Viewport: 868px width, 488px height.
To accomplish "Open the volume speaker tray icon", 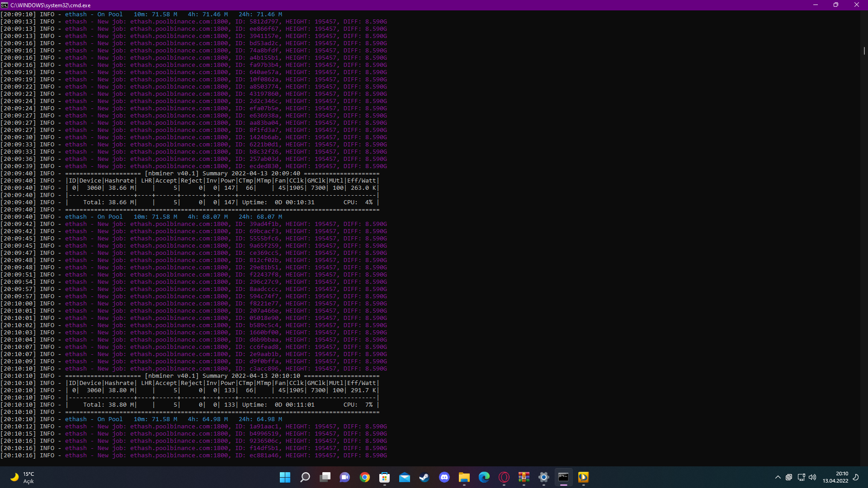I will 812,477.
